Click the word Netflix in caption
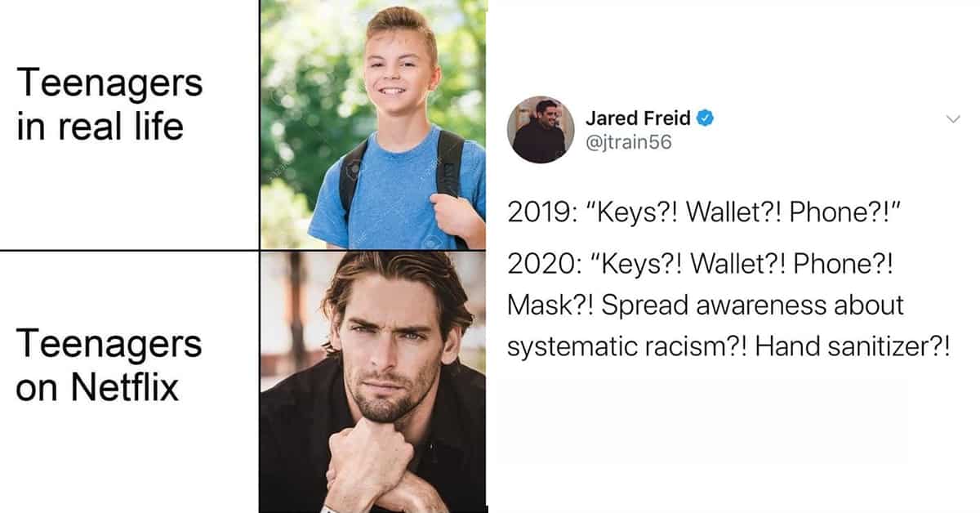This screenshot has height=513, width=980. point(125,386)
